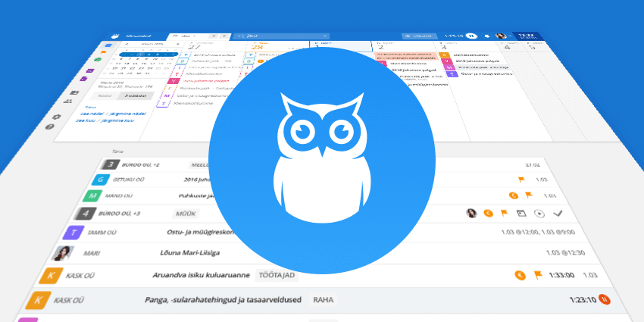Screen dimensions: 644x322
Task: Click the See nädal link
Action: pos(91,114)
